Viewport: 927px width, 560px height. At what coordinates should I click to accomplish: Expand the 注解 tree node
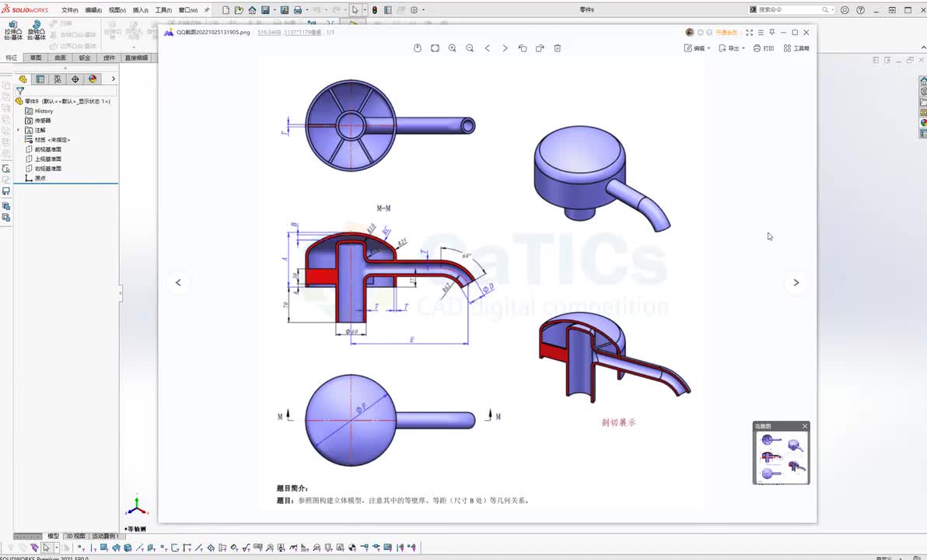click(19, 130)
